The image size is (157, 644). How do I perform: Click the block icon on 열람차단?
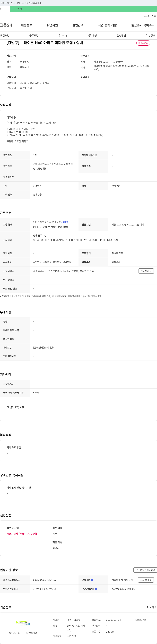point(27,633)
